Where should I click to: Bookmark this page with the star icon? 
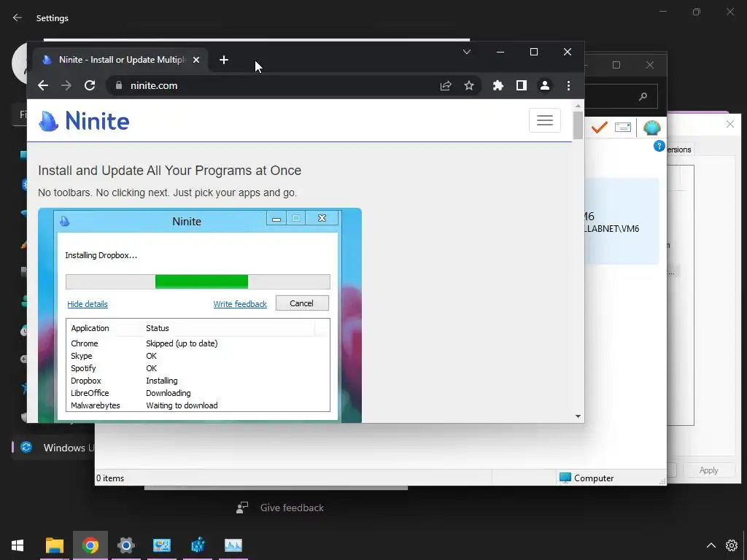pos(469,86)
